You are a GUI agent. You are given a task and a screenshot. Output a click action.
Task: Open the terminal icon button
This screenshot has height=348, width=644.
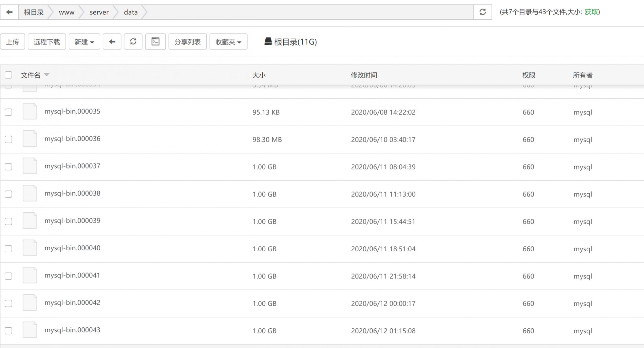point(155,42)
